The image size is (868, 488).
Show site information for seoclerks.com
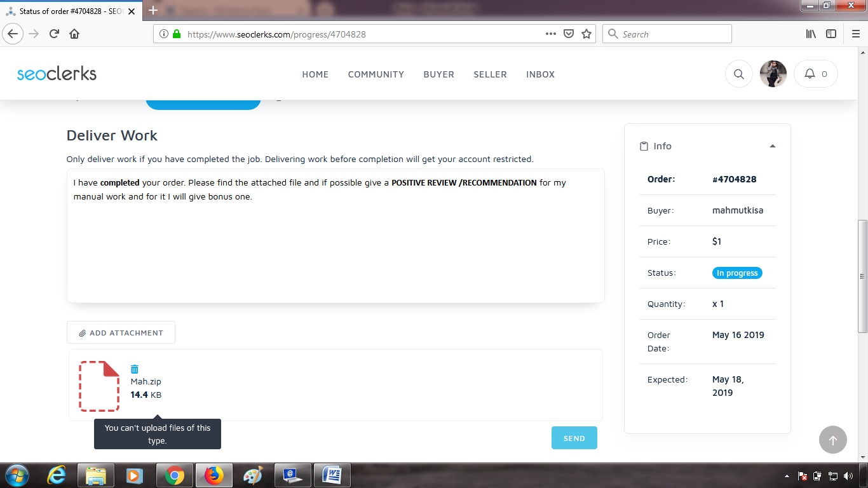point(164,34)
